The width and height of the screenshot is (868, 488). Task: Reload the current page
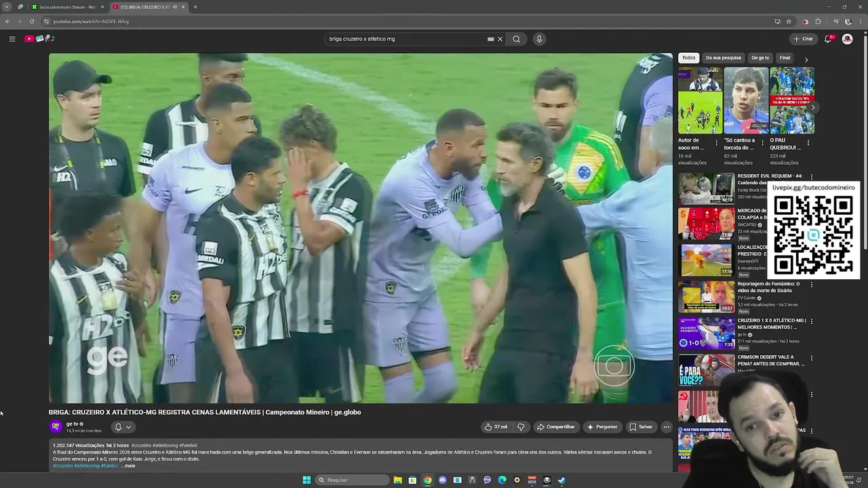click(x=31, y=21)
